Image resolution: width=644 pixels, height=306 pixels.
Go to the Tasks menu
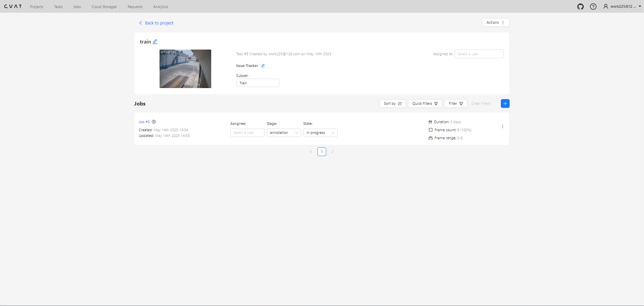58,7
